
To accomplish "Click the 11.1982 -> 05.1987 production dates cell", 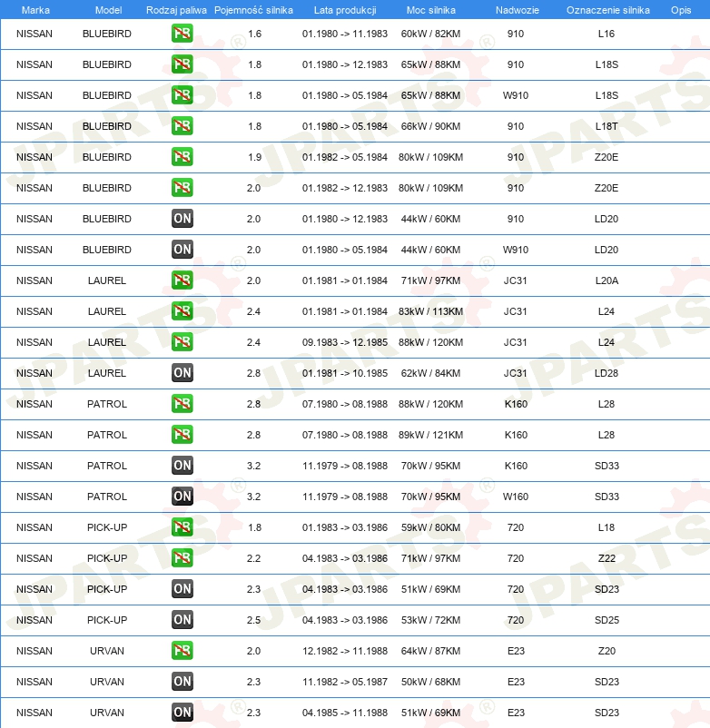I will click(x=344, y=682).
